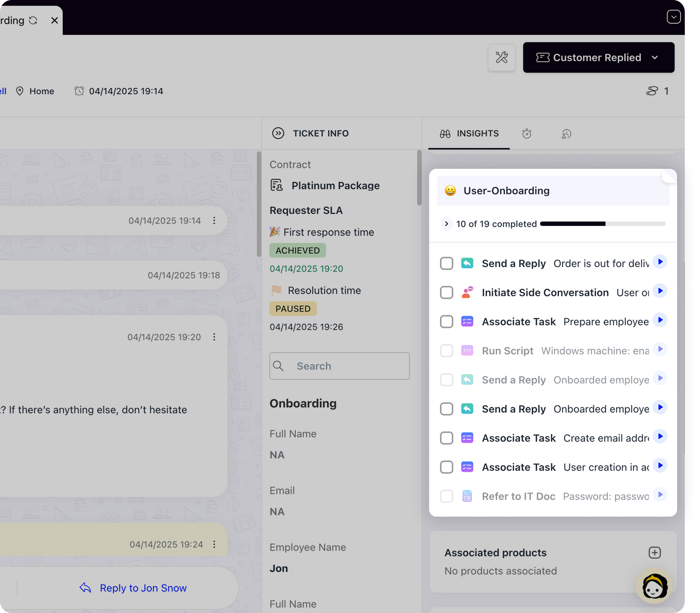Image resolution: width=700 pixels, height=613 pixels.
Task: Tick the Initiate Side Conversation checkbox
Action: point(446,293)
